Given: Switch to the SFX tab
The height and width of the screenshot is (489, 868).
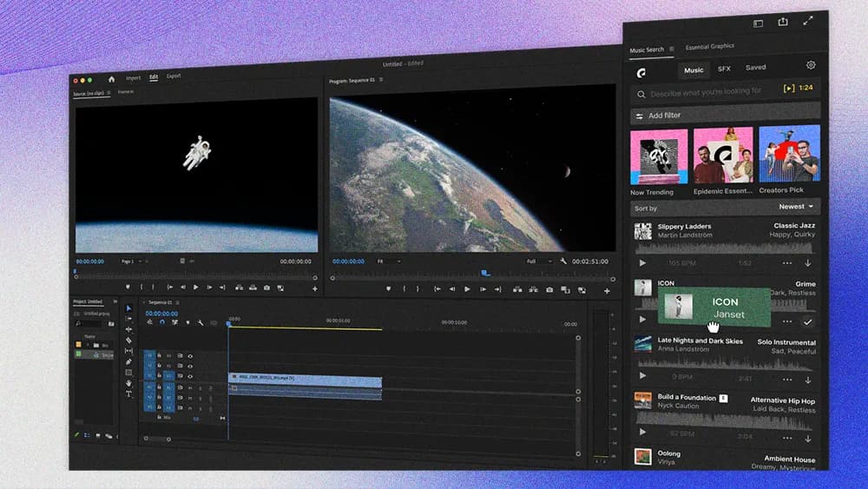Looking at the screenshot, I should pyautogui.click(x=724, y=69).
